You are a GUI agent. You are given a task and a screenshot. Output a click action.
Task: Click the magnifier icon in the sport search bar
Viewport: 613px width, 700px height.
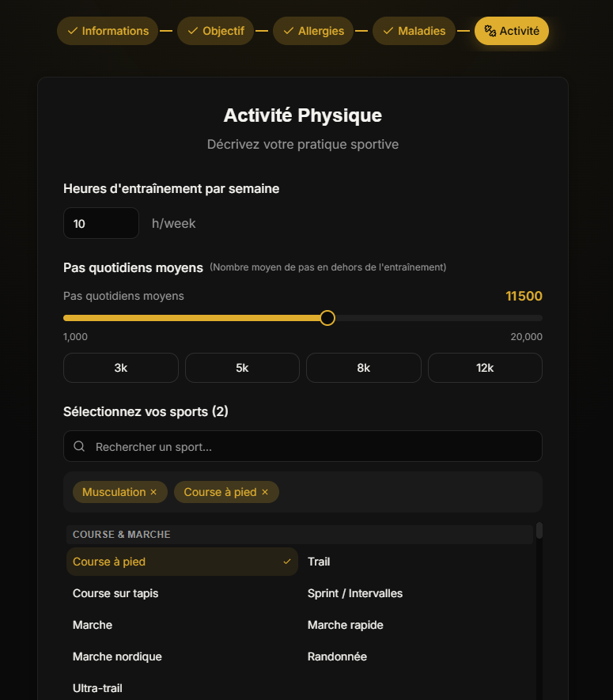coord(79,446)
